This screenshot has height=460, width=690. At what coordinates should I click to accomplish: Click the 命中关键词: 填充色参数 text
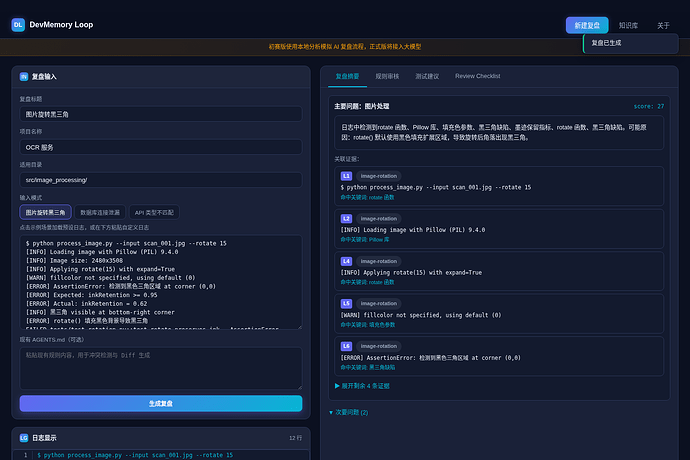(367, 325)
